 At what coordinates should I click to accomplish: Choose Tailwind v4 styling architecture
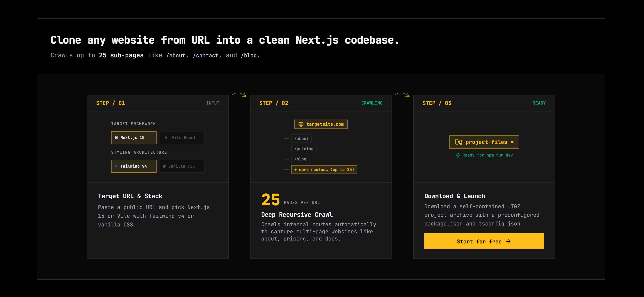click(134, 166)
